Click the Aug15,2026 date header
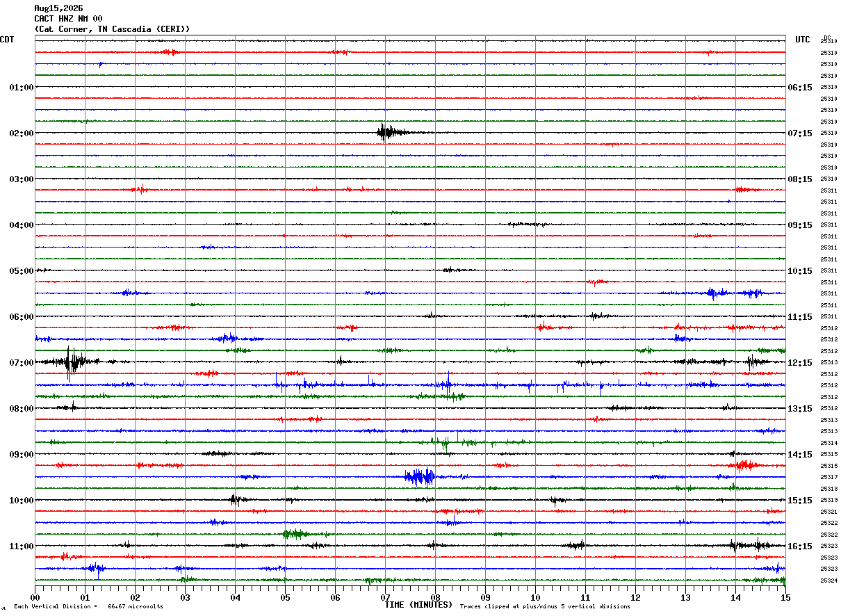The image size is (841, 616). [x=58, y=8]
